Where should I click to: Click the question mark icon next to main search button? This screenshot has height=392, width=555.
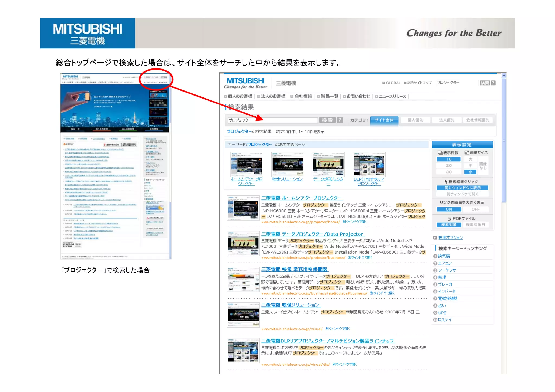(x=340, y=120)
